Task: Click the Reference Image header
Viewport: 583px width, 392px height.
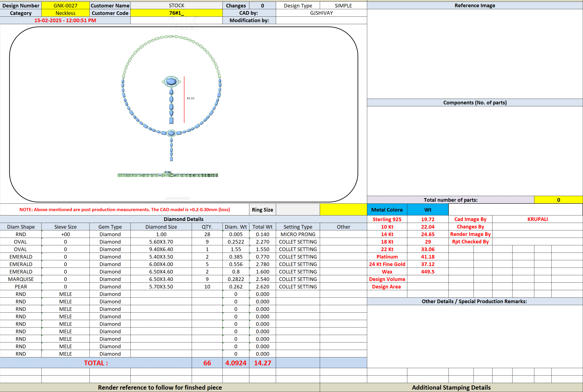Action: pos(475,5)
